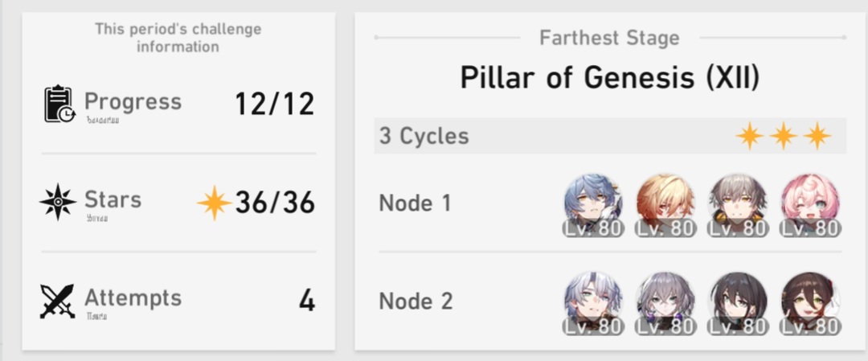The image size is (868, 361).
Task: Click the Node 2 label
Action: pyautogui.click(x=416, y=302)
